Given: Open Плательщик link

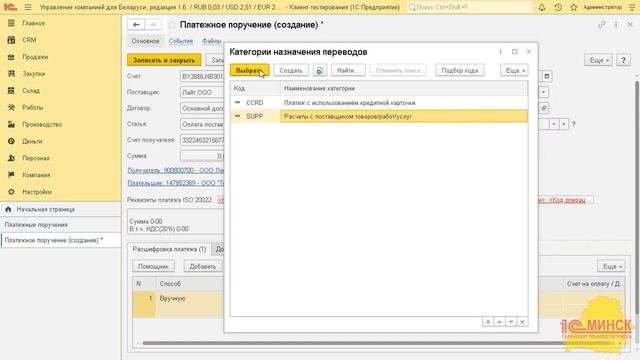Looking at the screenshot, I should coord(176,183).
